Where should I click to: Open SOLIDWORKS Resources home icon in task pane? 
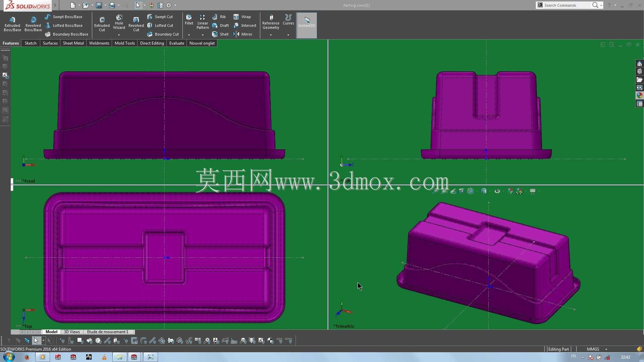click(640, 64)
